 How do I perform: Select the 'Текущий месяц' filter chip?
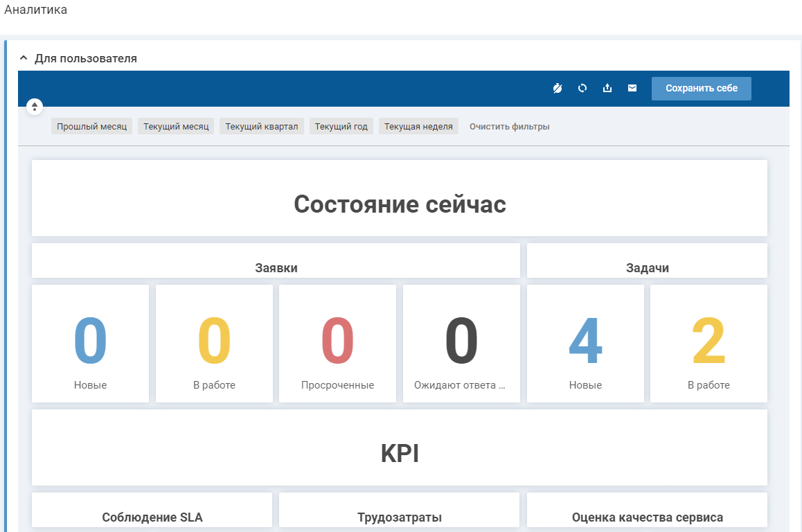[x=176, y=127]
